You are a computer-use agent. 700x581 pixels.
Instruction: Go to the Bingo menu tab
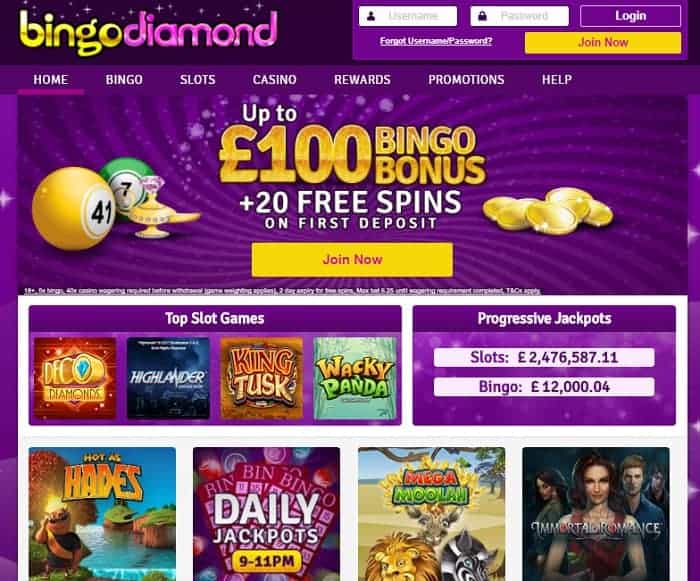click(x=124, y=79)
